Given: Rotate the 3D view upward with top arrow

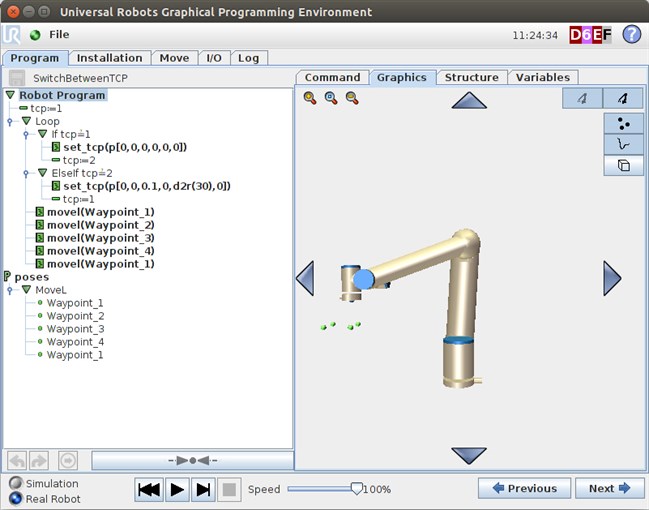Looking at the screenshot, I should (469, 100).
